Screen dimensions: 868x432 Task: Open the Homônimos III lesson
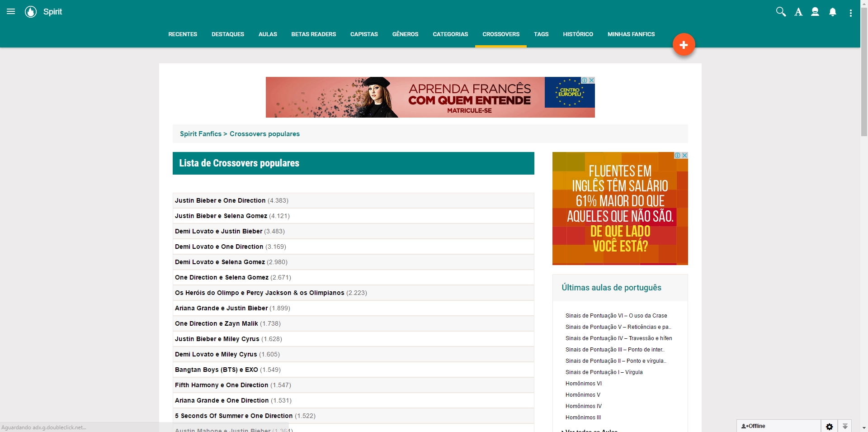tap(583, 418)
